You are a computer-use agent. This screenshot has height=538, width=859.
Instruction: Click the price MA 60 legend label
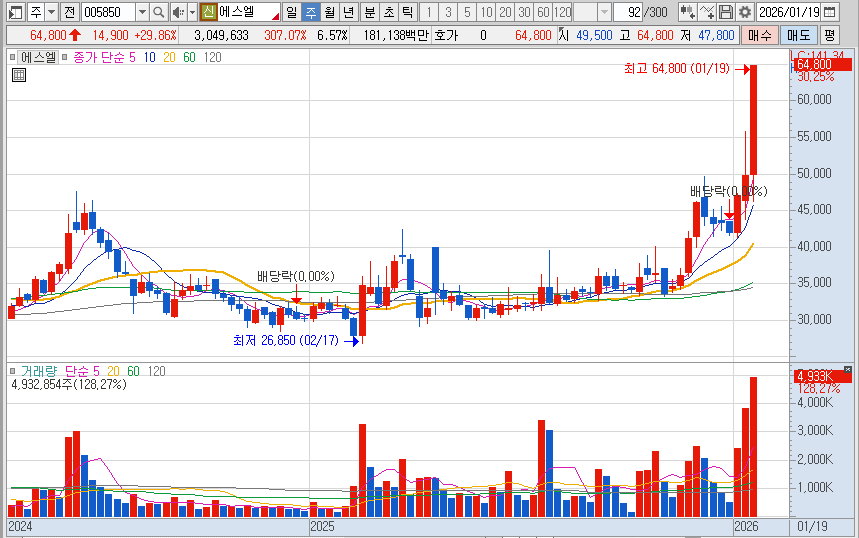(189, 58)
